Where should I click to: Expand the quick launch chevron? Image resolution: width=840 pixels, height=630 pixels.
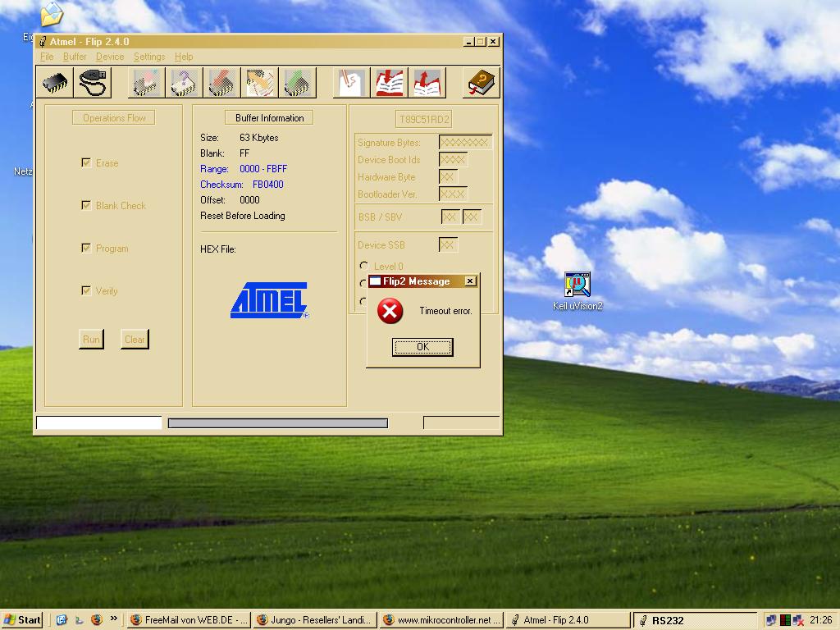[x=113, y=619]
